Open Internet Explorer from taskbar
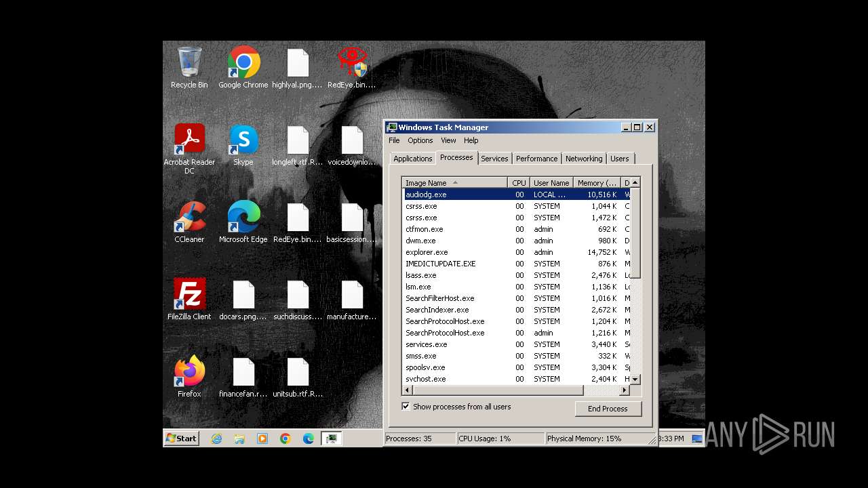868x488 pixels. [216, 439]
